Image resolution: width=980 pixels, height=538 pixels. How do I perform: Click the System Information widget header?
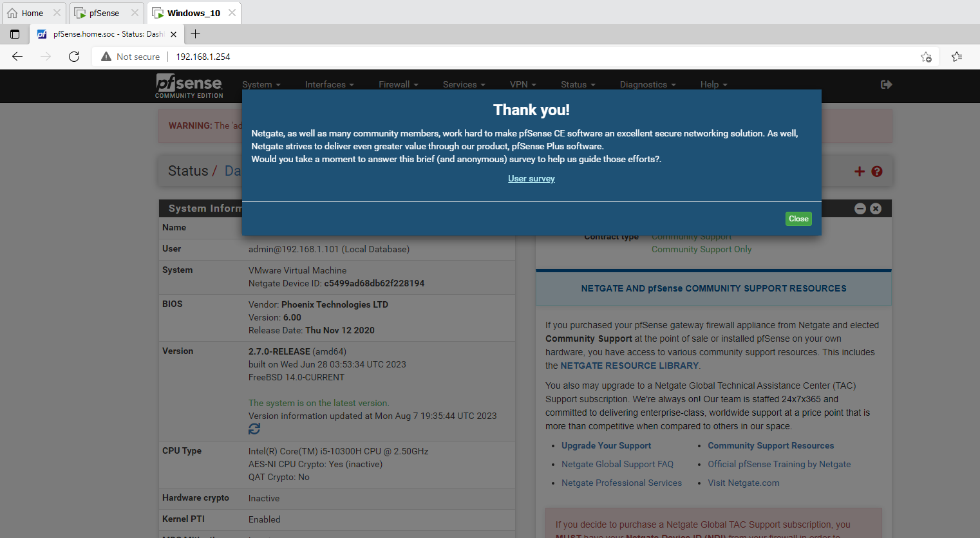click(x=337, y=209)
